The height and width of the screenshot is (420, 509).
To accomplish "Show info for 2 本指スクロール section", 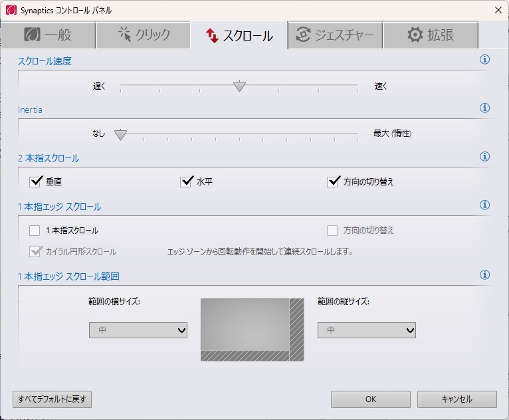I will (484, 156).
